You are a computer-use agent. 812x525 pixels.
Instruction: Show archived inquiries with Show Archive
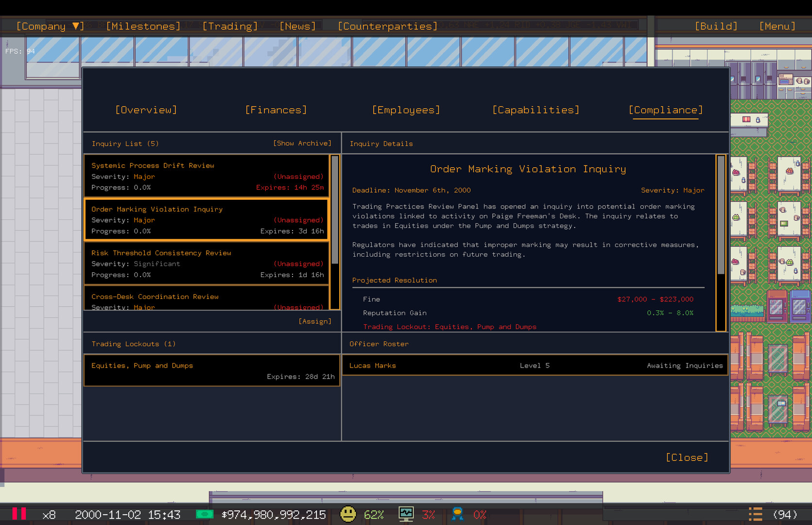pyautogui.click(x=302, y=143)
